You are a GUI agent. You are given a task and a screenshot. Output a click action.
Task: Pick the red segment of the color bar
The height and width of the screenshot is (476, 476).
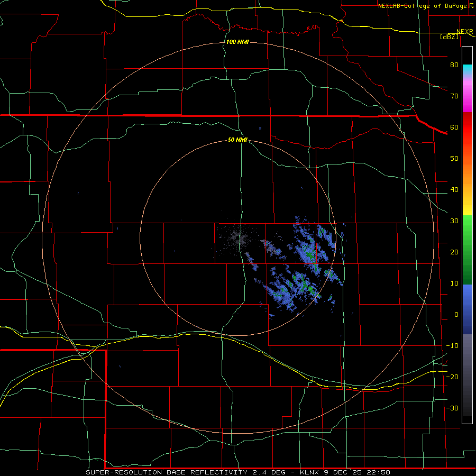pyautogui.click(x=467, y=127)
